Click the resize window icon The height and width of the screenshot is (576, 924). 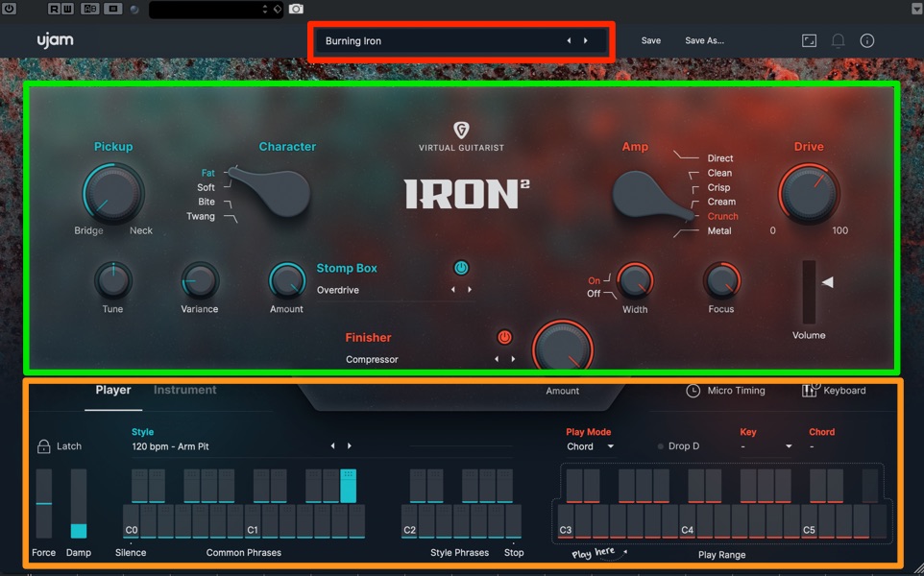(x=809, y=40)
